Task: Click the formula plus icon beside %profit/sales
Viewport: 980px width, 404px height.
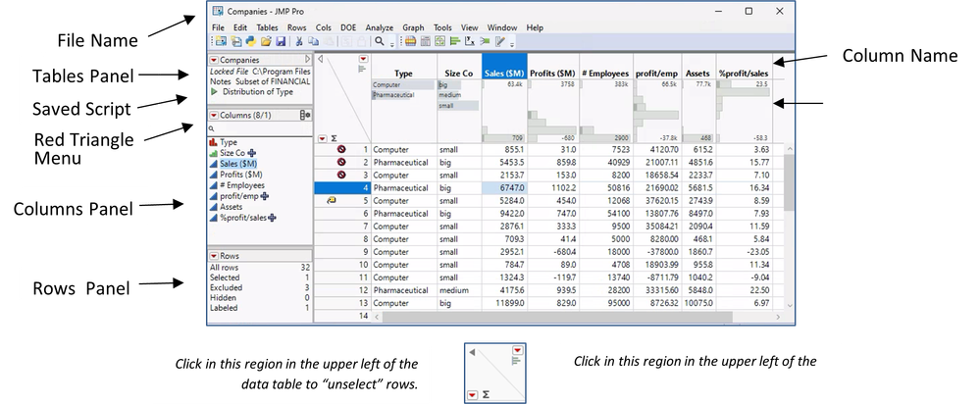Action: point(273,218)
